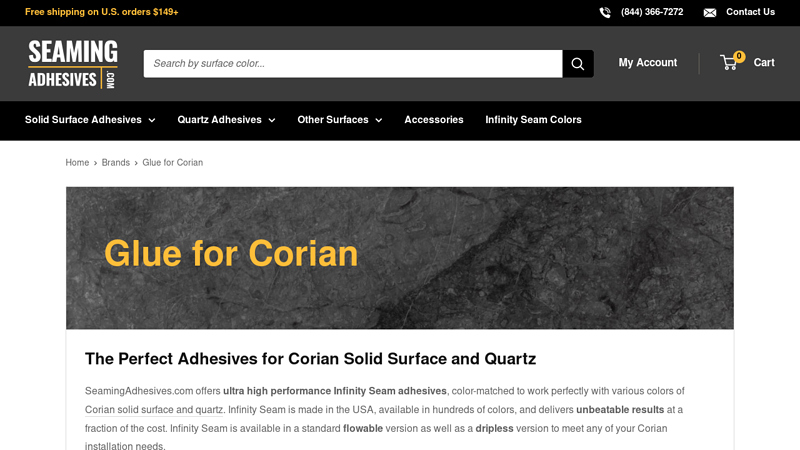Screen dimensions: 800x450
Task: Go to Accessories page
Action: coord(434,120)
